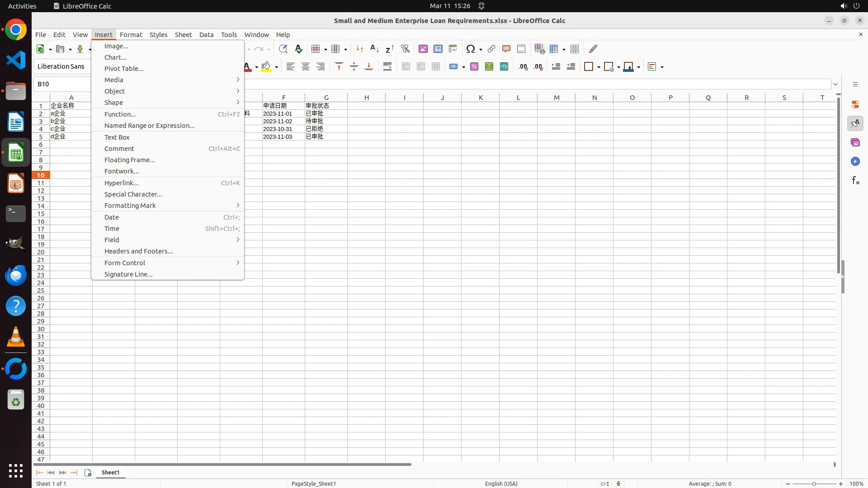Screen dimensions: 868x488
Task: Open the Functions sidebar panel icon
Action: click(x=855, y=181)
